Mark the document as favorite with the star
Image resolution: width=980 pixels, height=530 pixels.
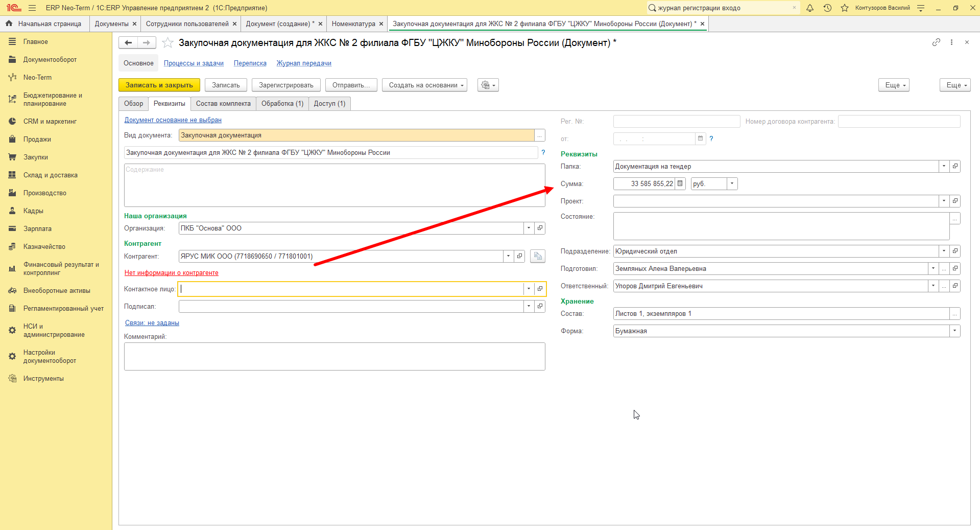tap(168, 43)
